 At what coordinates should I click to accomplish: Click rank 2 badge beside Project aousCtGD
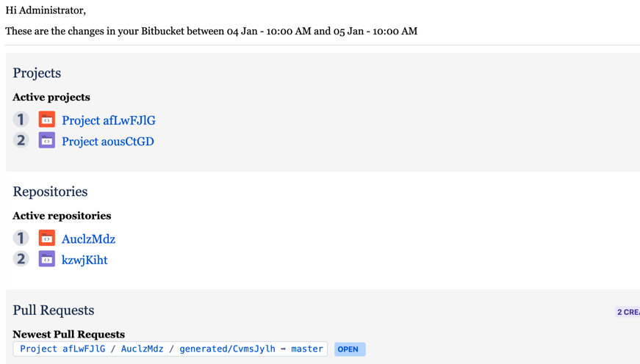pyautogui.click(x=21, y=140)
